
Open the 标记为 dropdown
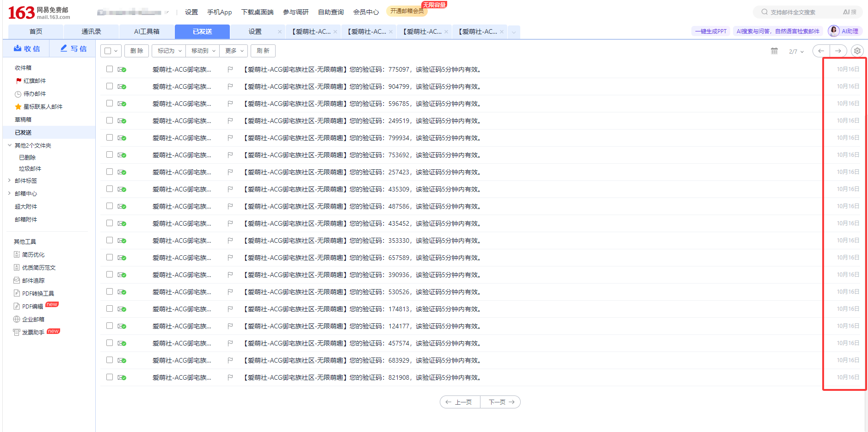(x=169, y=51)
